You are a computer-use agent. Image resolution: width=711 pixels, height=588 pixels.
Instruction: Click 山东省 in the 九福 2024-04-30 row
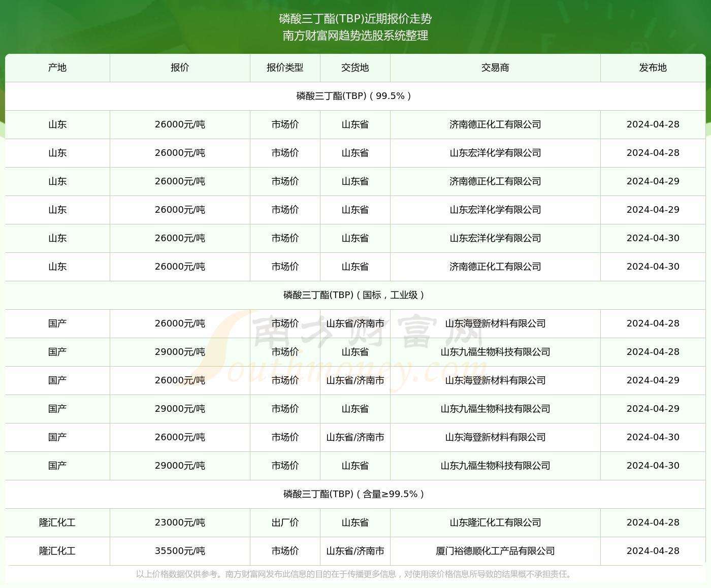pyautogui.click(x=355, y=466)
